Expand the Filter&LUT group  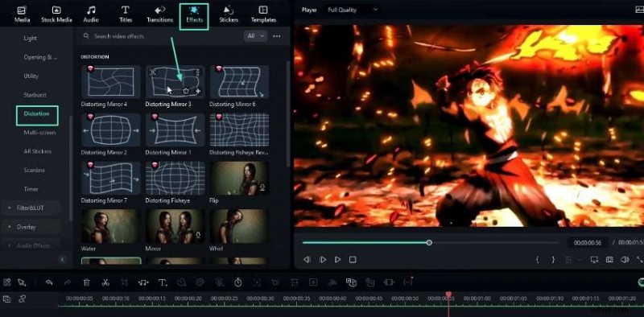click(x=31, y=208)
